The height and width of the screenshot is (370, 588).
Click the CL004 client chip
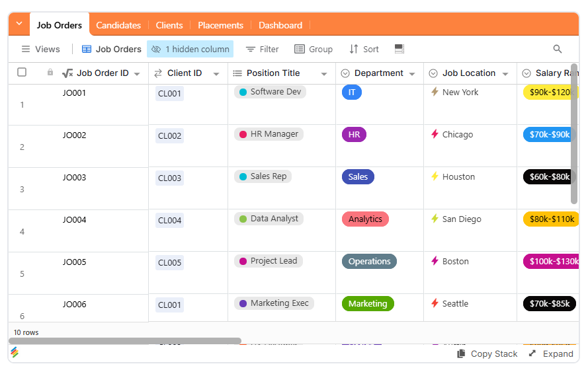click(169, 221)
